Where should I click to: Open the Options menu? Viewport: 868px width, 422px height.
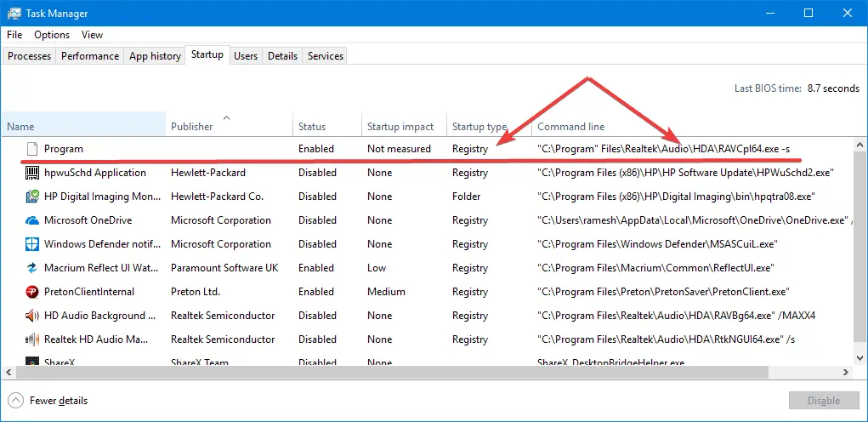[52, 34]
